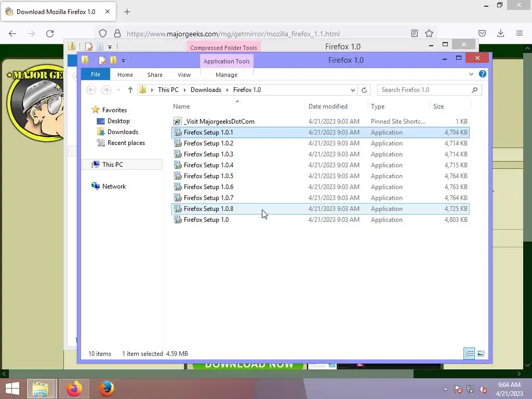Expand breadcrumb arrow after Downloads
532x399 pixels.
pyautogui.click(x=228, y=90)
